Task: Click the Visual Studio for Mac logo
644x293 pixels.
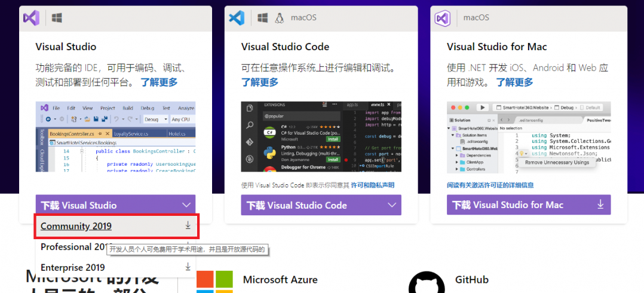Action: [x=442, y=18]
